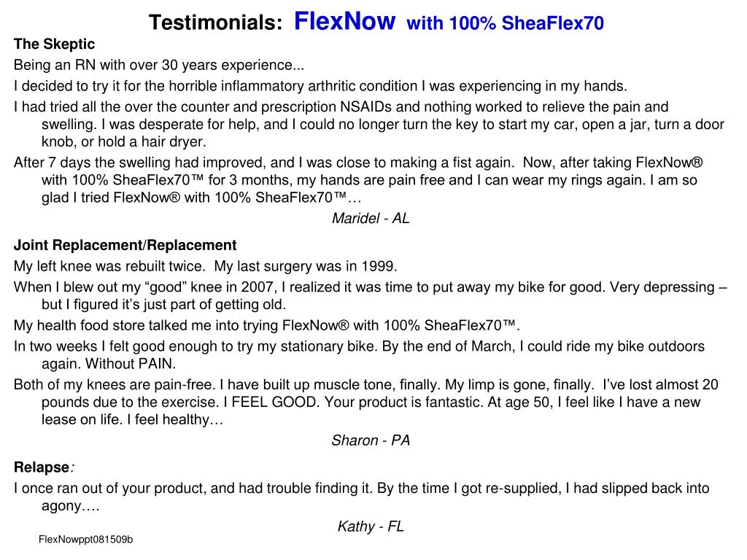Click 'The Skeptic' section heading

[x=54, y=44]
